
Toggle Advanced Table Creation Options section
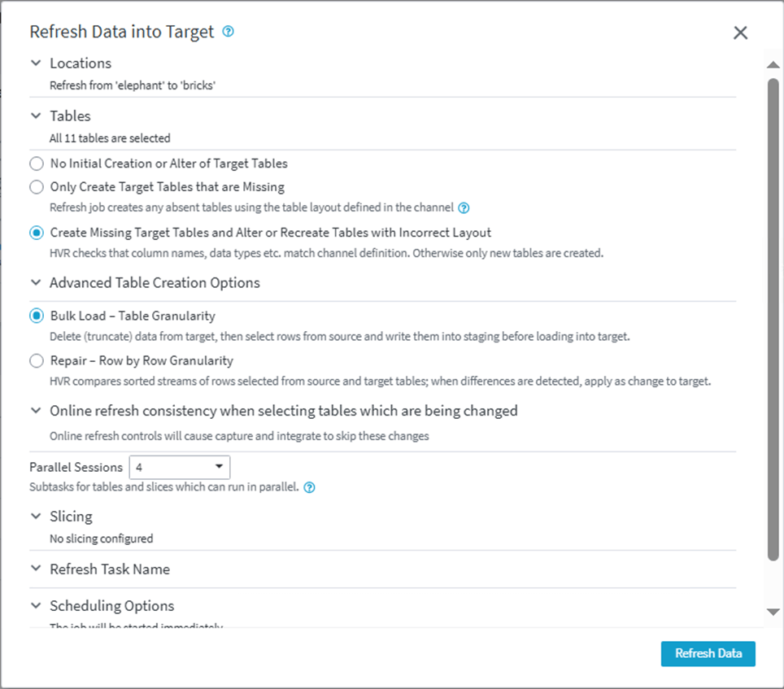pyautogui.click(x=36, y=283)
